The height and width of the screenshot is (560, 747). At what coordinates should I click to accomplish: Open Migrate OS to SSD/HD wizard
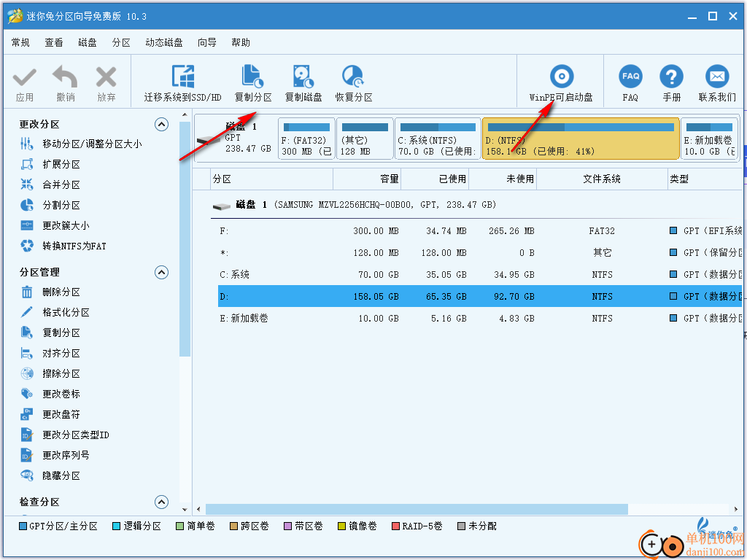183,84
